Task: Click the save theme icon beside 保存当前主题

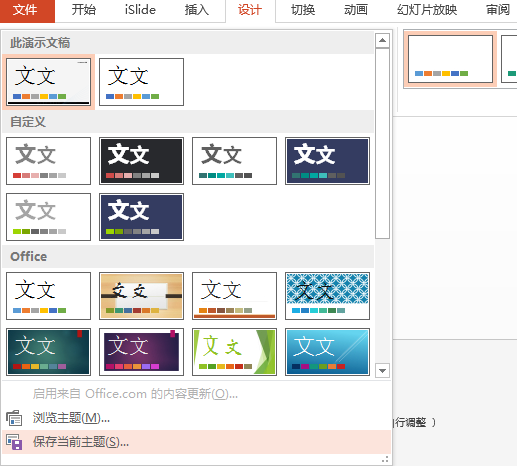Action: click(x=14, y=442)
